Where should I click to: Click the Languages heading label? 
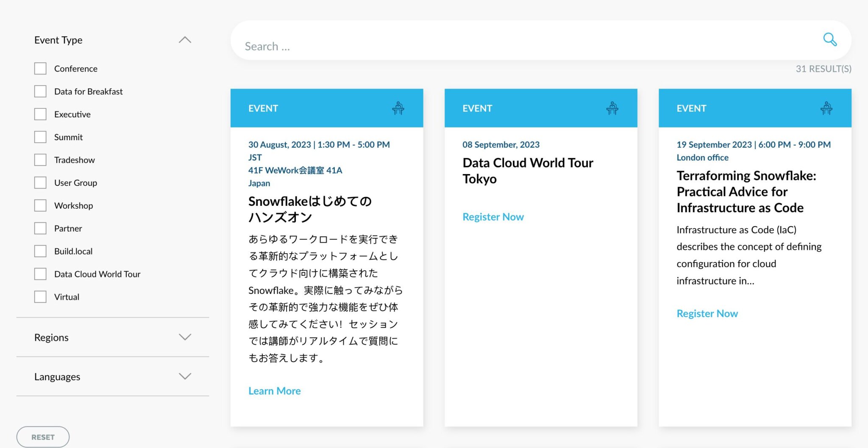click(x=57, y=376)
